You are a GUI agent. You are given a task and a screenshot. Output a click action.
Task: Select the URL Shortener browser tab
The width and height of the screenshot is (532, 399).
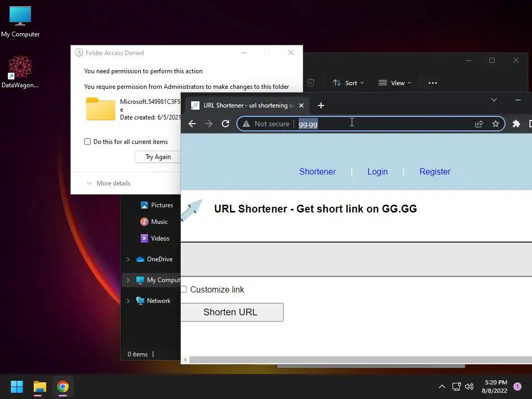coord(247,105)
